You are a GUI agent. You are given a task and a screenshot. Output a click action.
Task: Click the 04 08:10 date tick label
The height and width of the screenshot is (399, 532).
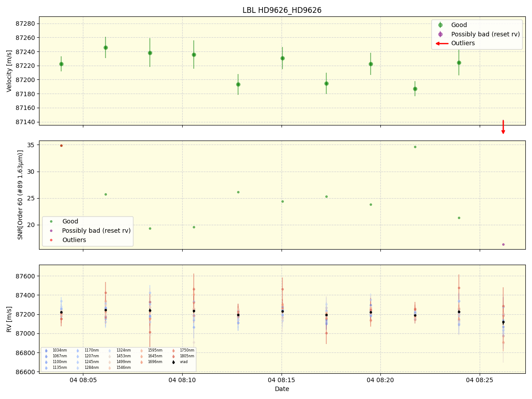click(182, 380)
